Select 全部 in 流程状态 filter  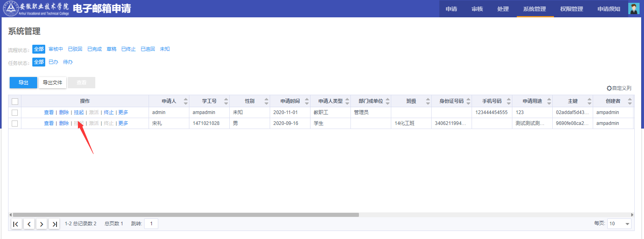39,49
